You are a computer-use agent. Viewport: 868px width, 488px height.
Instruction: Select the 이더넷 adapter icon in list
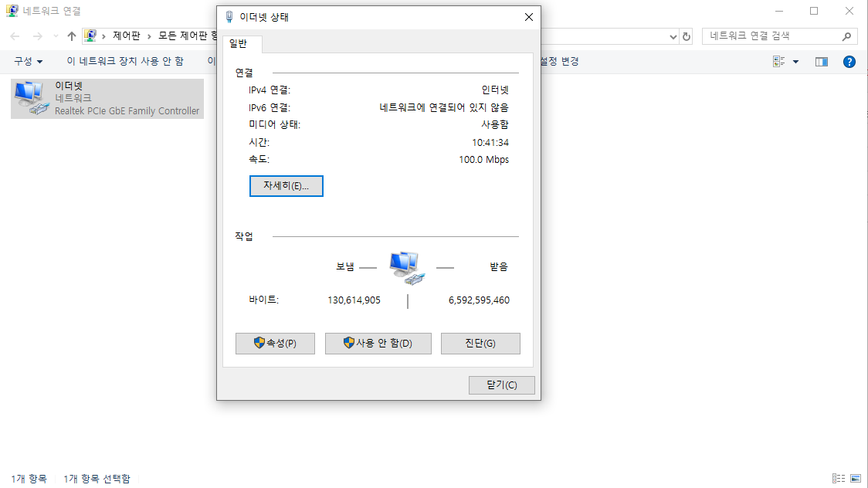click(31, 99)
